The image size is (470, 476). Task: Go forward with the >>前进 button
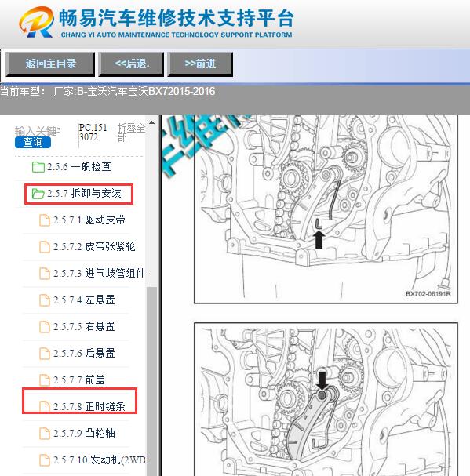point(200,64)
